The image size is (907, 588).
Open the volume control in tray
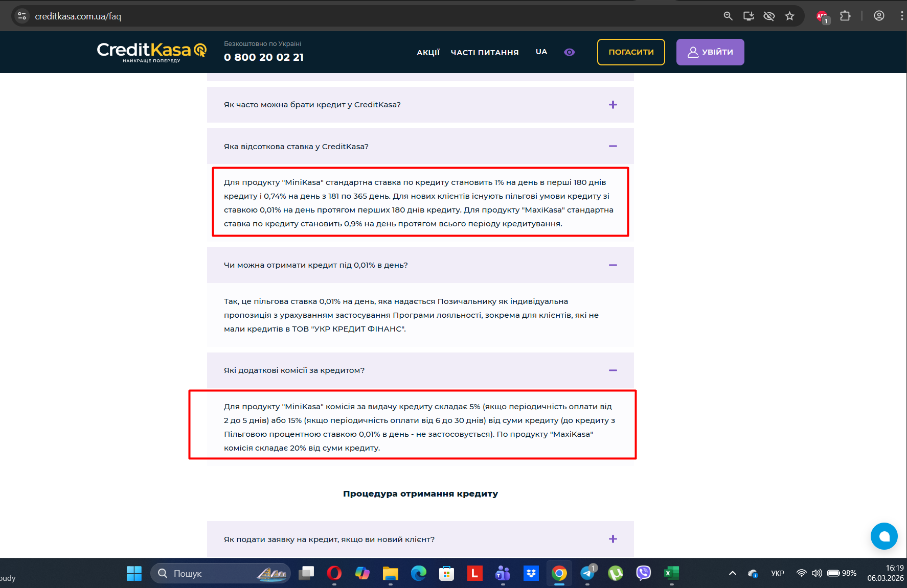pos(817,573)
